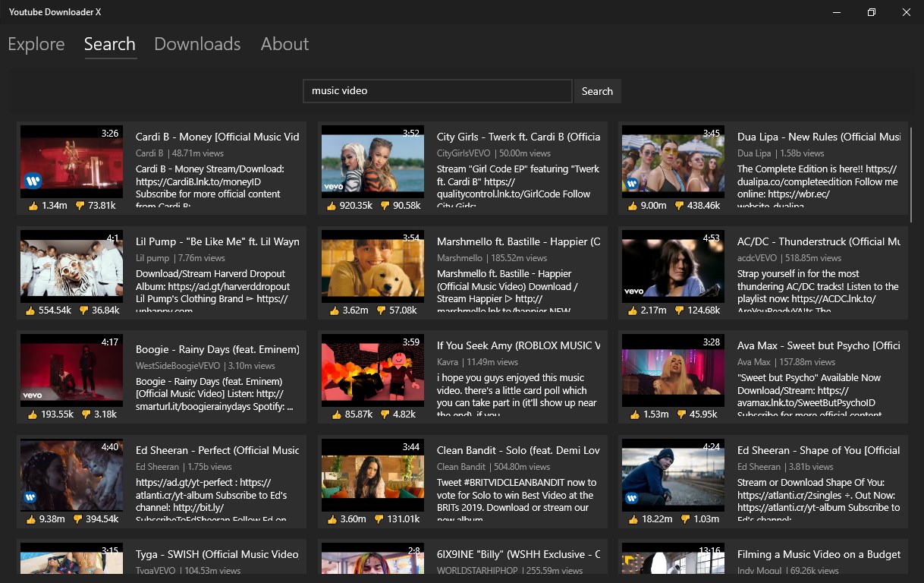Click dislike icon on Marshmello Happier card
Image resolution: width=924 pixels, height=583 pixels.
381,310
